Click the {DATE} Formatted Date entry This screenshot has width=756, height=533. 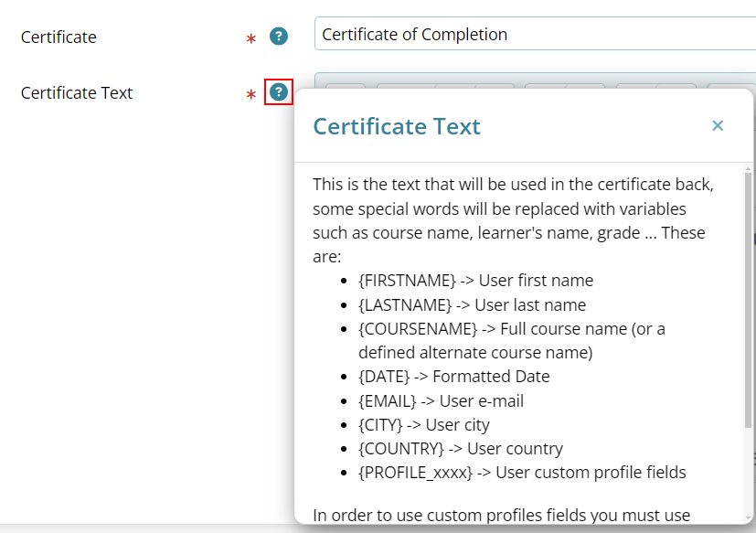coord(453,377)
